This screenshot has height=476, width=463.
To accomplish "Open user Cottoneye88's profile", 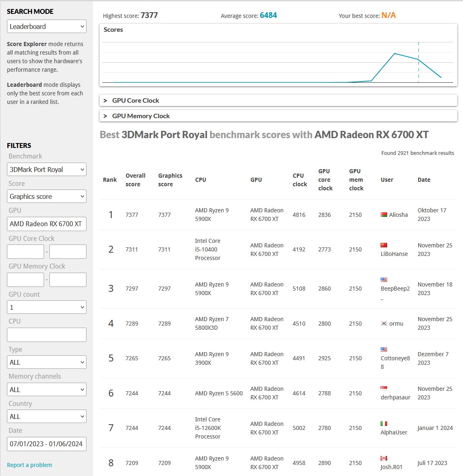I will (x=395, y=362).
